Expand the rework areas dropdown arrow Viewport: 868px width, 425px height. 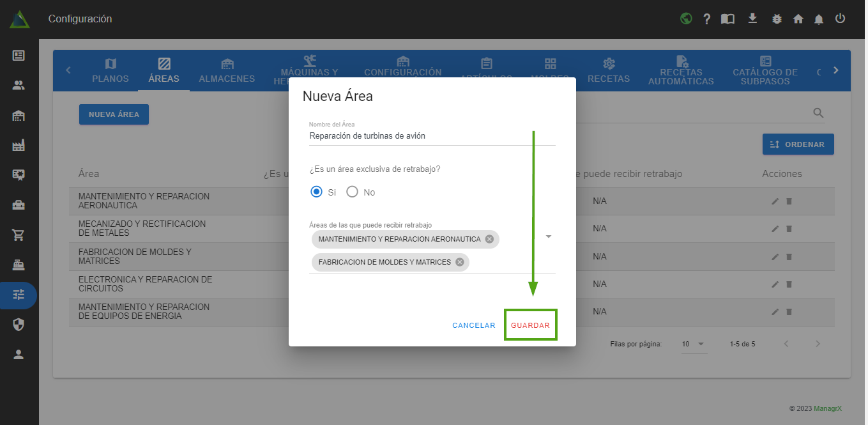click(548, 236)
